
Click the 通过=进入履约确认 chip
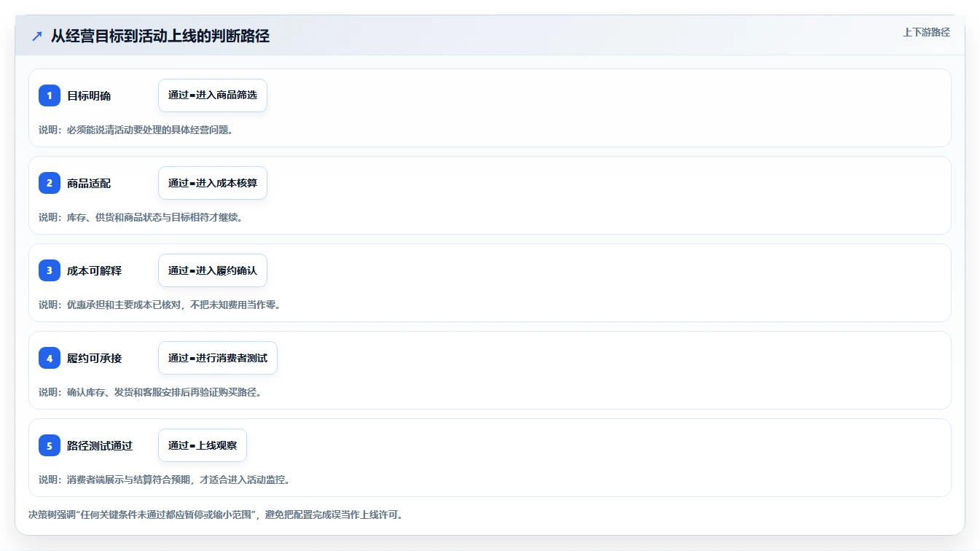pos(213,270)
